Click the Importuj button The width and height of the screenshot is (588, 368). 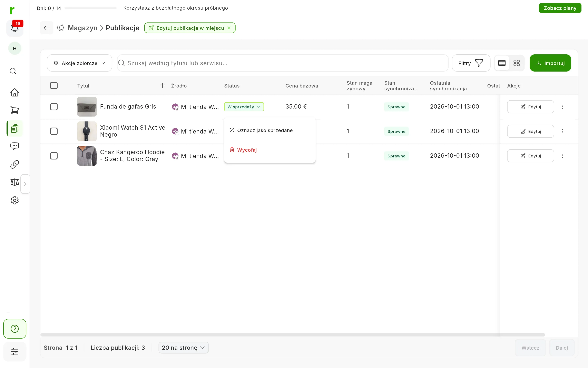coord(550,63)
